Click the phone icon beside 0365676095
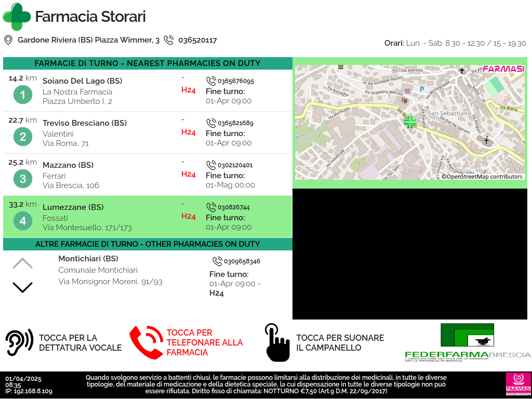The height and width of the screenshot is (399, 532). point(211,81)
